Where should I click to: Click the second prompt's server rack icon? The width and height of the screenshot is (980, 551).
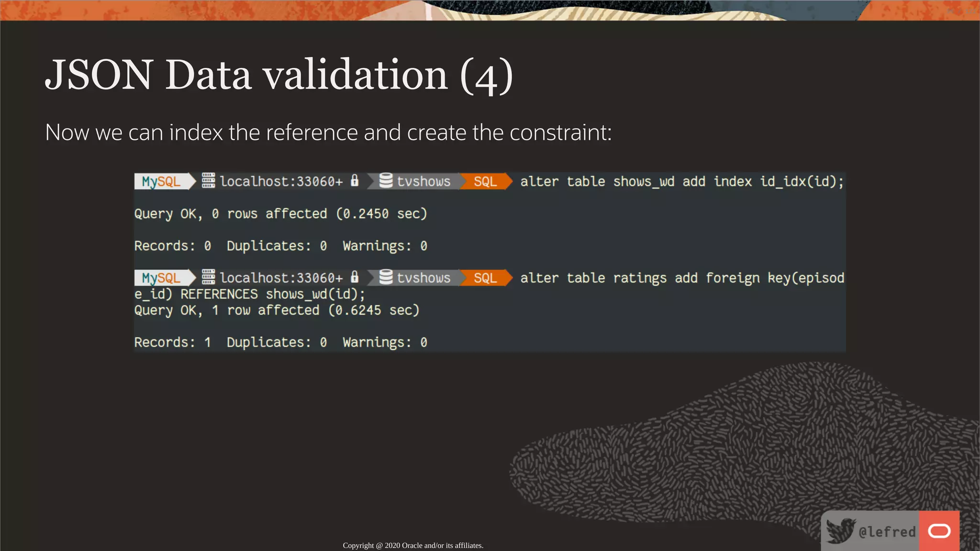coord(208,277)
